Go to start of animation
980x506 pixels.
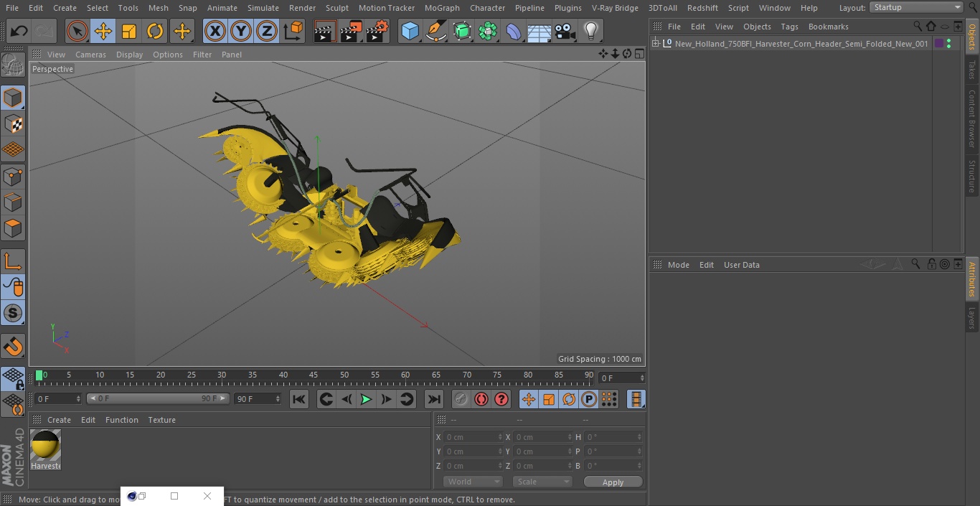299,399
